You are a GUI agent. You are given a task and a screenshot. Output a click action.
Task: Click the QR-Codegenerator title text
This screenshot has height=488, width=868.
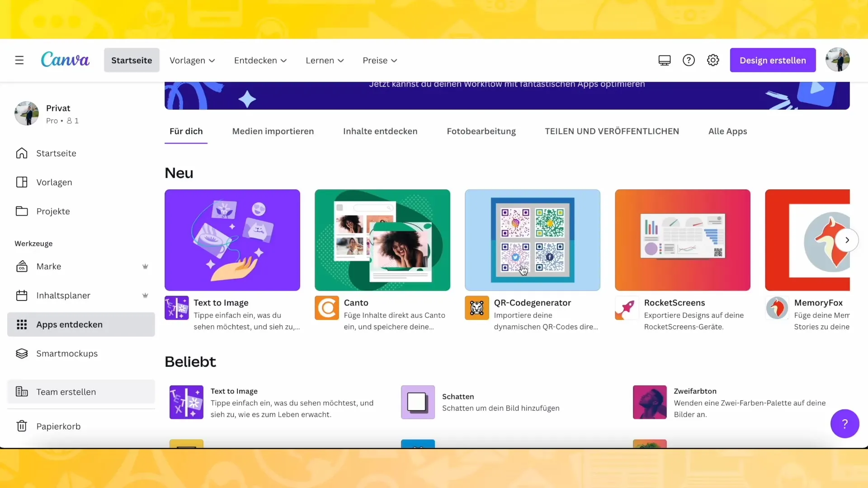coord(532,303)
